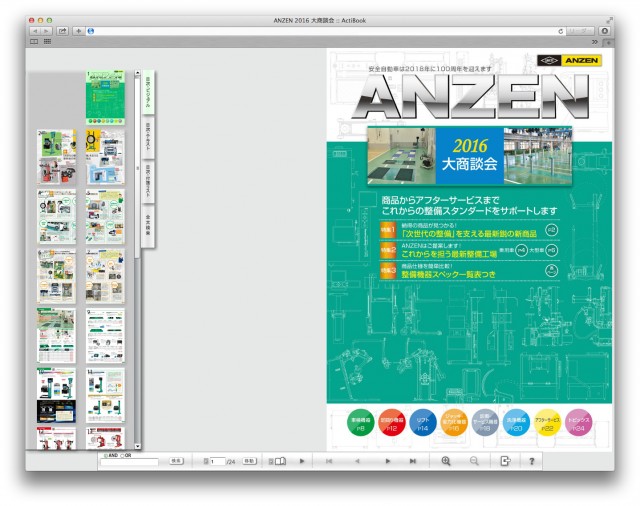Click the zoom in magnifier icon
Viewport: 640px width, 506px height.
point(446,461)
